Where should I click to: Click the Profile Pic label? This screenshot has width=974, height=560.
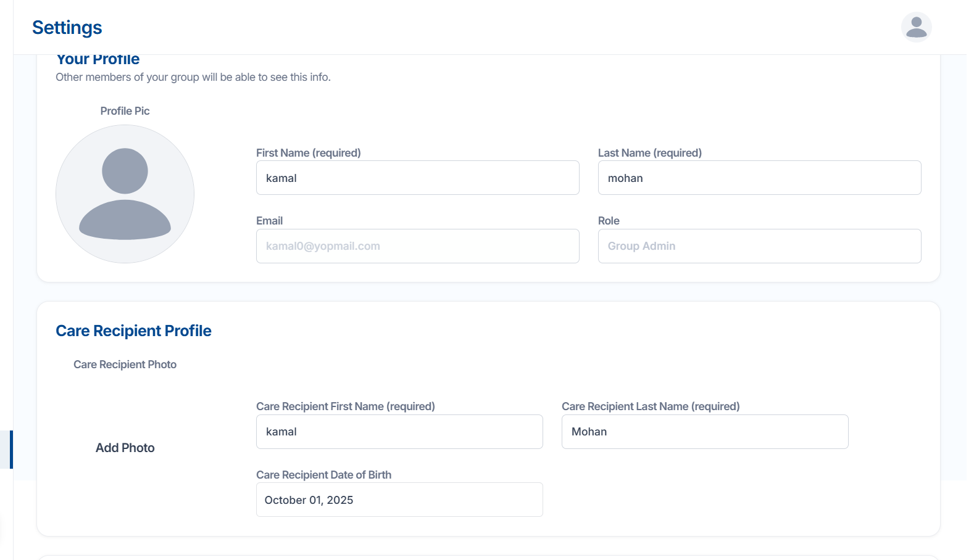(x=125, y=111)
